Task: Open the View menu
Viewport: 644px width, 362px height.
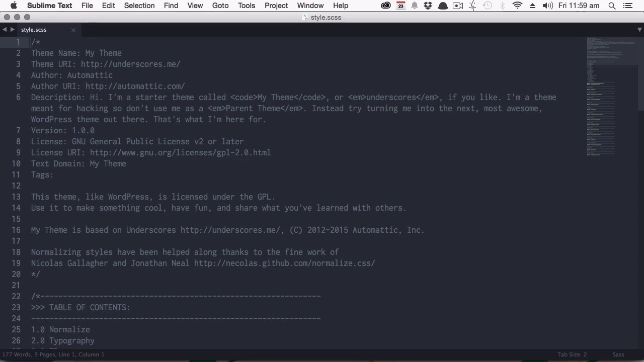Action: pyautogui.click(x=195, y=6)
